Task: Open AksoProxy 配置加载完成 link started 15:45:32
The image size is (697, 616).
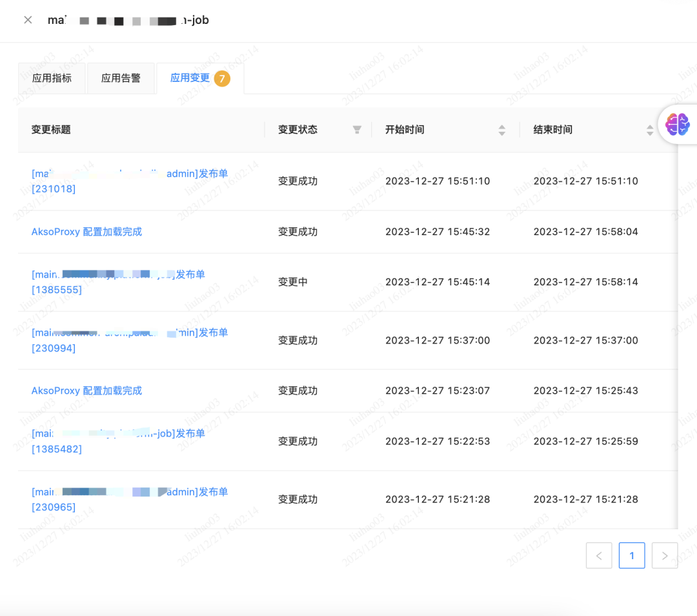Action: pyautogui.click(x=86, y=232)
